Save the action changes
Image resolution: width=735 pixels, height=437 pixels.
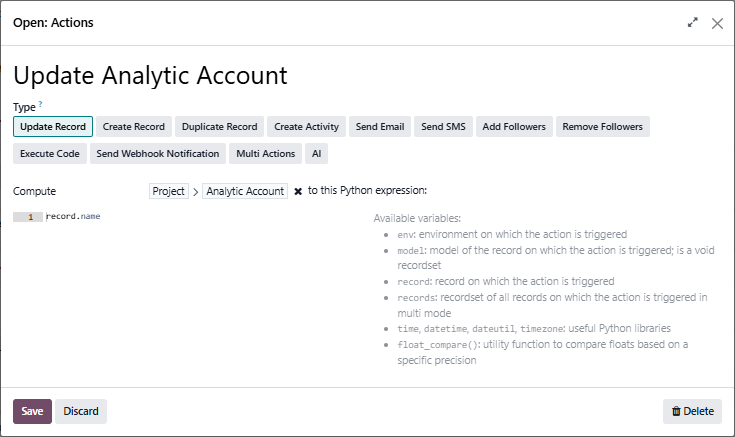32,411
